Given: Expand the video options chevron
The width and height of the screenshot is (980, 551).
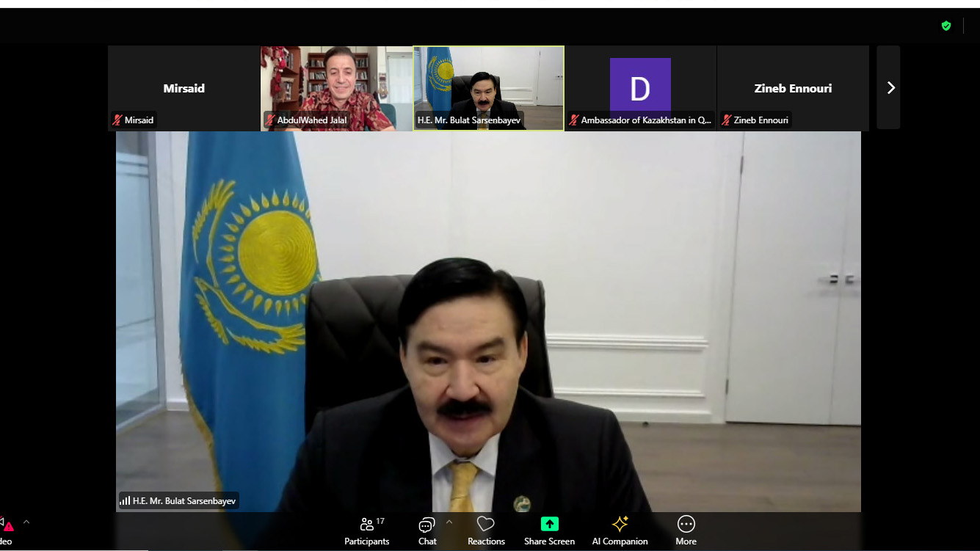Looking at the screenshot, I should tap(26, 522).
